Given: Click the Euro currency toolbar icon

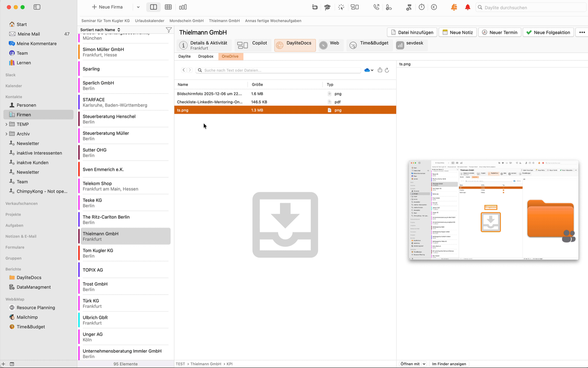Looking at the screenshot, I should click(x=434, y=7).
